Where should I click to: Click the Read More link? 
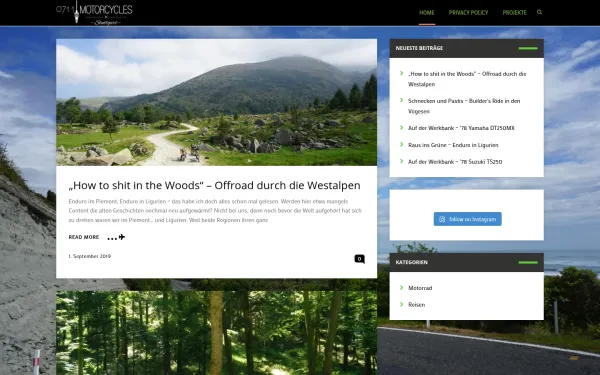click(x=84, y=237)
